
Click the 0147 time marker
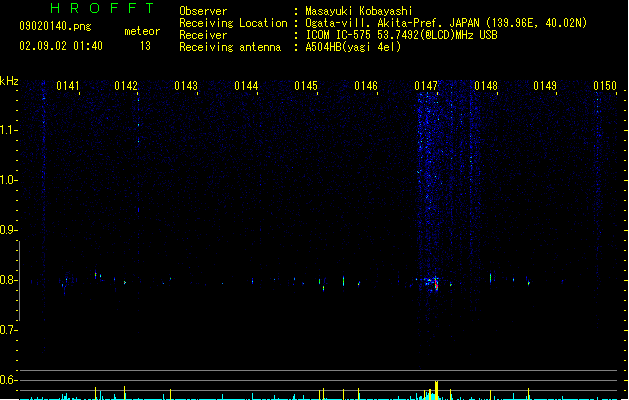(x=426, y=86)
